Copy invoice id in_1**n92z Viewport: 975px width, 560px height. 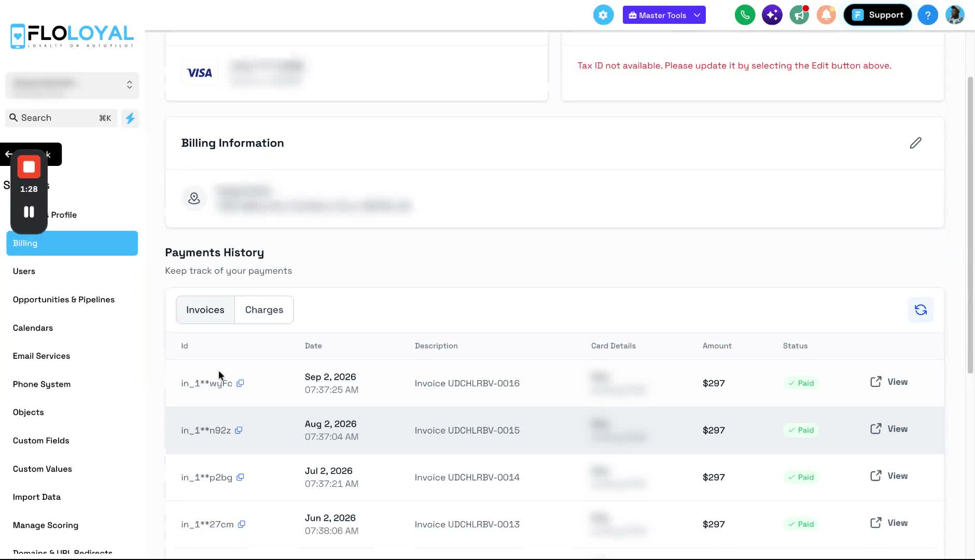coord(239,430)
